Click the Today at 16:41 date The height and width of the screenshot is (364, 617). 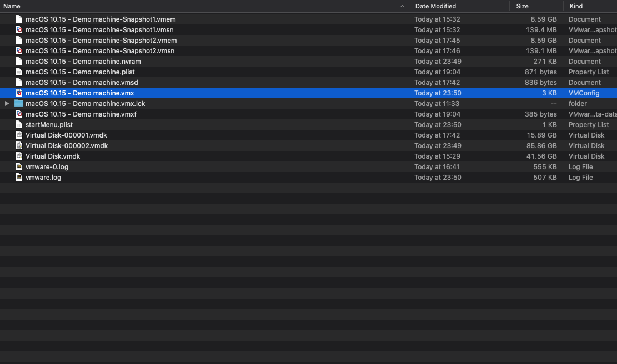(x=437, y=167)
